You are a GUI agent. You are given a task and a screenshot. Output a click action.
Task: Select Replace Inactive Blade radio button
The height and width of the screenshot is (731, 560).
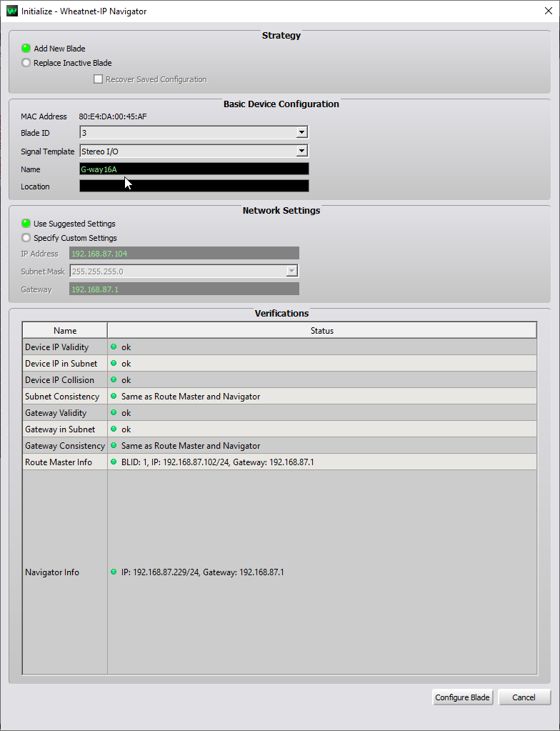(26, 63)
